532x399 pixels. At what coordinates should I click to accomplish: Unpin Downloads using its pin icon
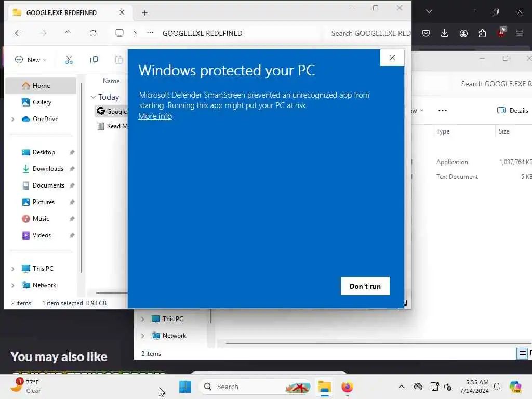point(72,169)
